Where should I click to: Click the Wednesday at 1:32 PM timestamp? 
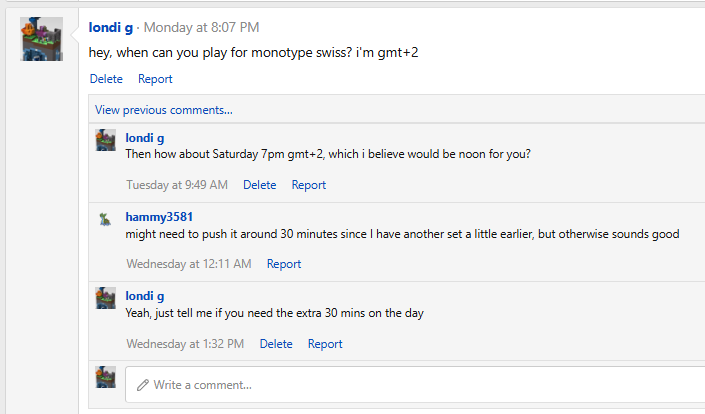pos(185,344)
